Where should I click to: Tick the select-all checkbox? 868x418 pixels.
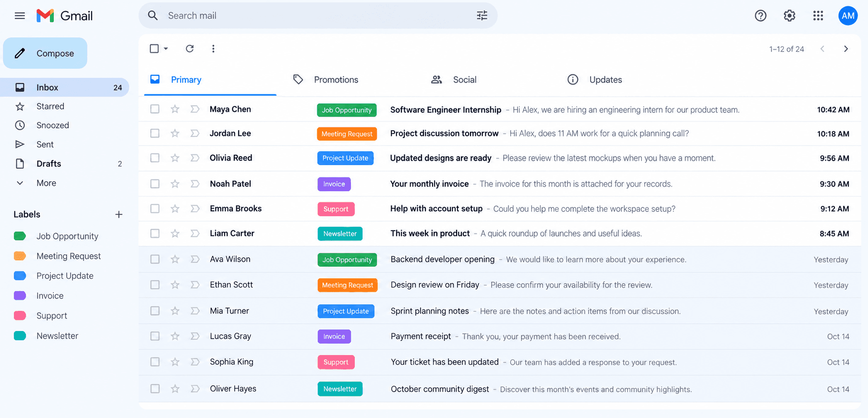tap(154, 49)
